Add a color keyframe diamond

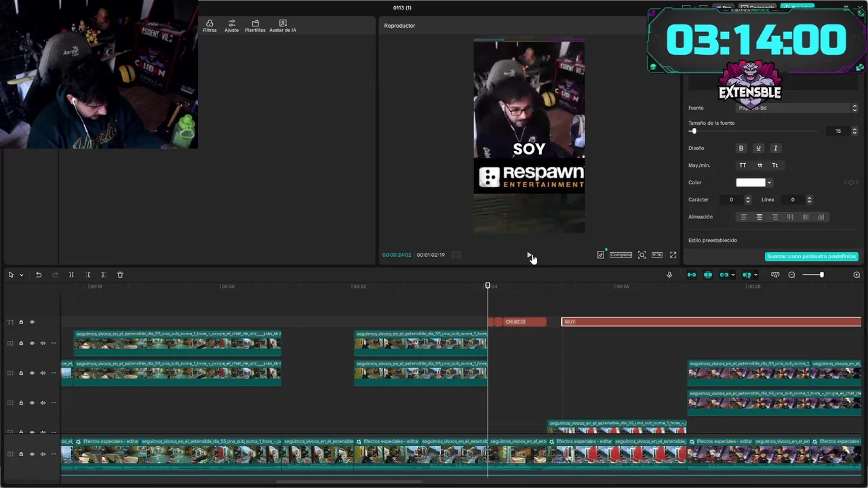[850, 182]
